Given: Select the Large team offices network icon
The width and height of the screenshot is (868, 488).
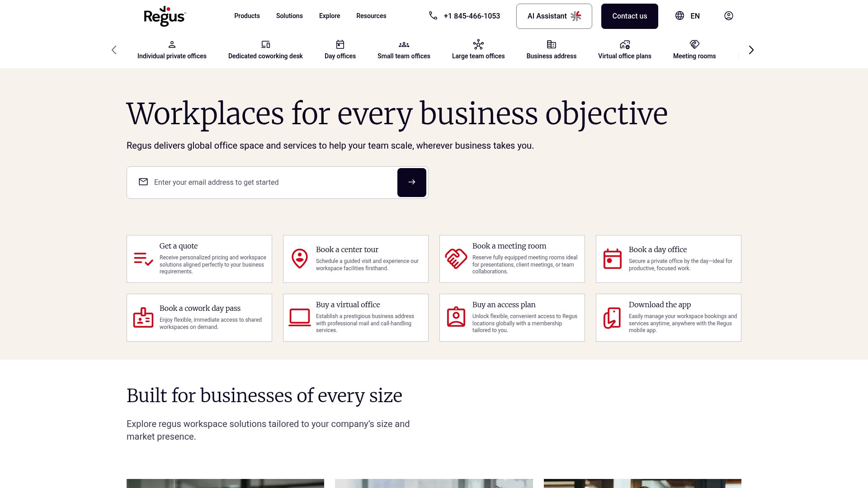Looking at the screenshot, I should point(478,44).
